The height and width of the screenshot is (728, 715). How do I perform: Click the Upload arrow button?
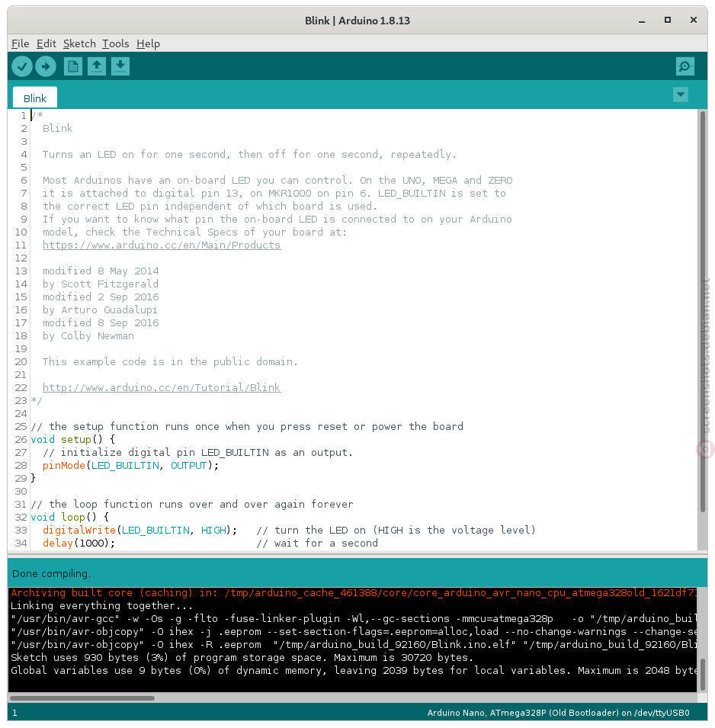46,66
